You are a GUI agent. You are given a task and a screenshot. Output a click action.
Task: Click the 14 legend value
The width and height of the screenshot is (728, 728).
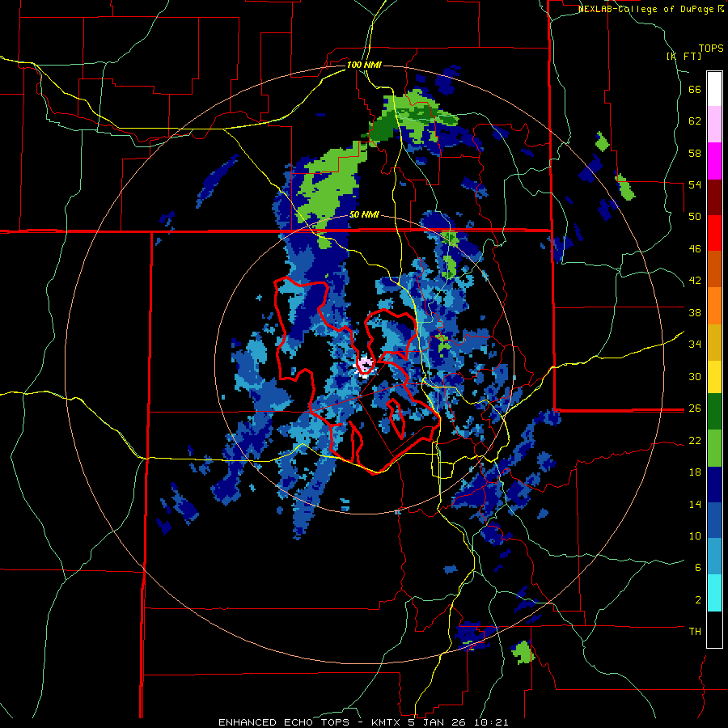[x=695, y=504]
